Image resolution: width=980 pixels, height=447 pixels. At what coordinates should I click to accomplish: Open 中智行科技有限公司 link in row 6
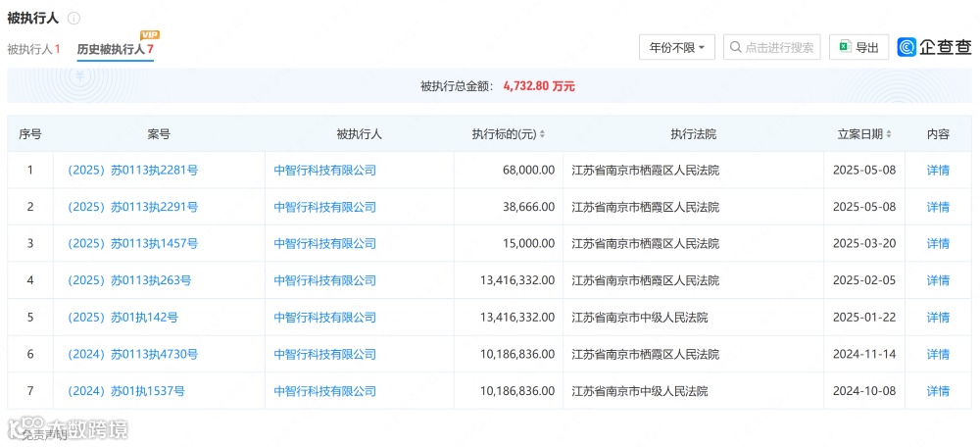coord(325,355)
